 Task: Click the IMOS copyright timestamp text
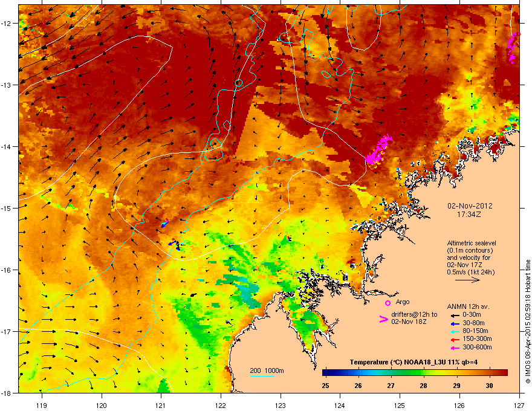point(528,322)
